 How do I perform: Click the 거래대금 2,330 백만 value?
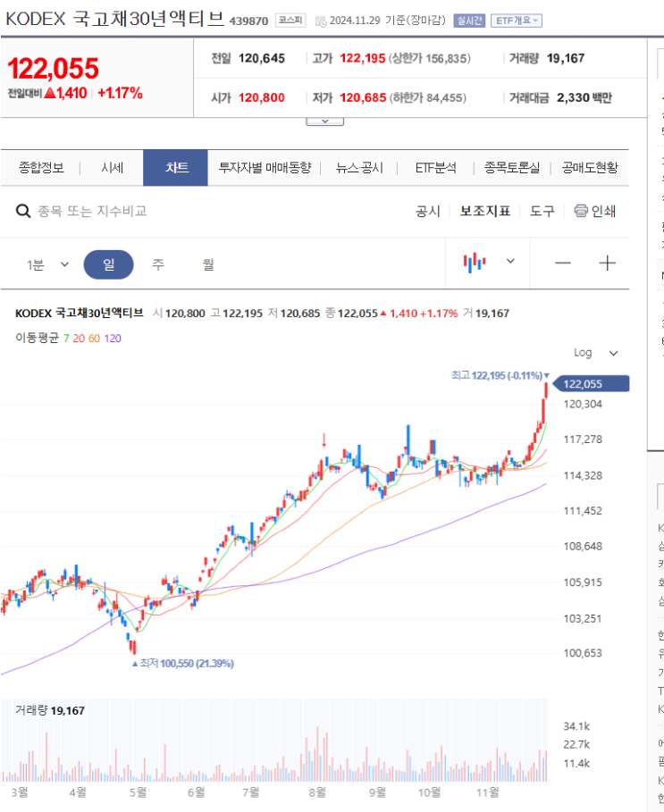coord(584,98)
